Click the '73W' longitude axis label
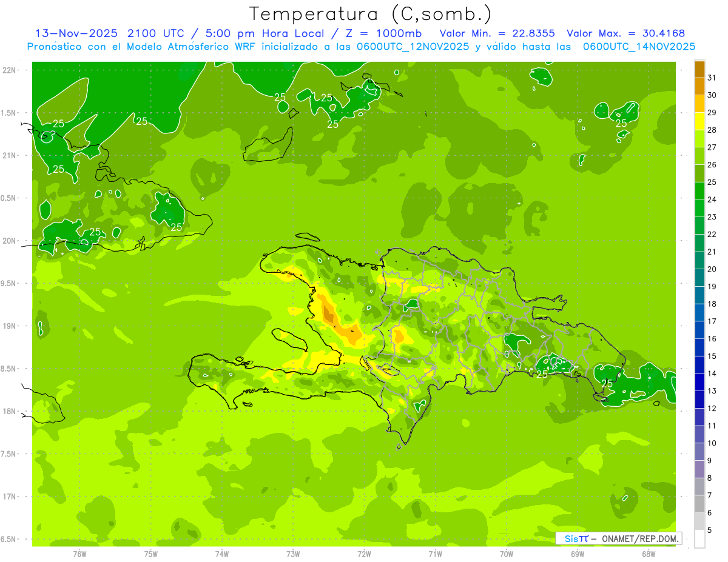728x562 pixels. [x=293, y=554]
